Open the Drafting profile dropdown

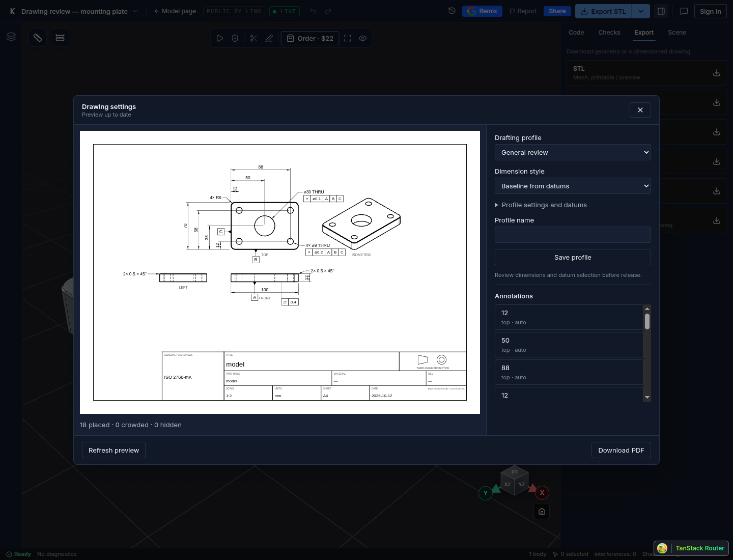tap(573, 152)
